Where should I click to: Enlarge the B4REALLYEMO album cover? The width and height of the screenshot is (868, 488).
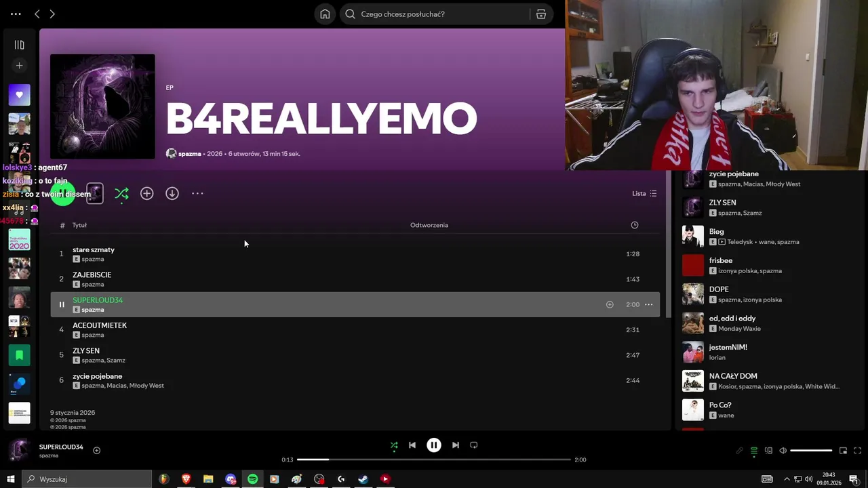tap(102, 106)
